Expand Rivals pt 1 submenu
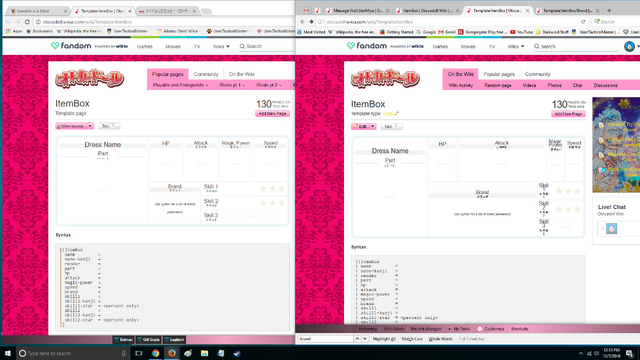The width and height of the screenshot is (640, 360). (x=232, y=85)
